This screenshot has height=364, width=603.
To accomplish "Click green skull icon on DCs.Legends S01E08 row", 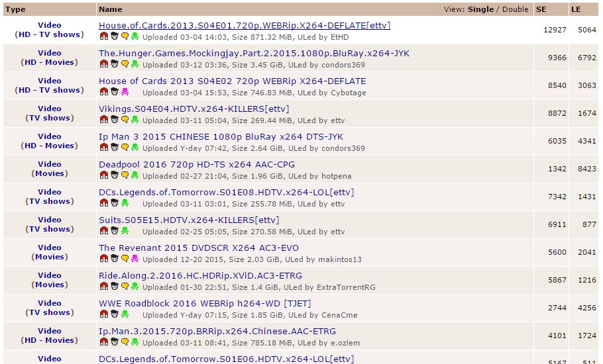I will (125, 203).
